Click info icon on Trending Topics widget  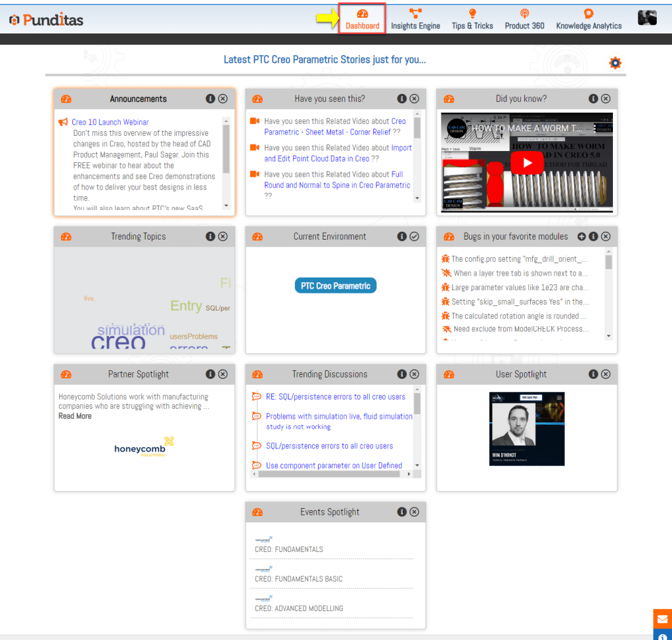pos(210,236)
